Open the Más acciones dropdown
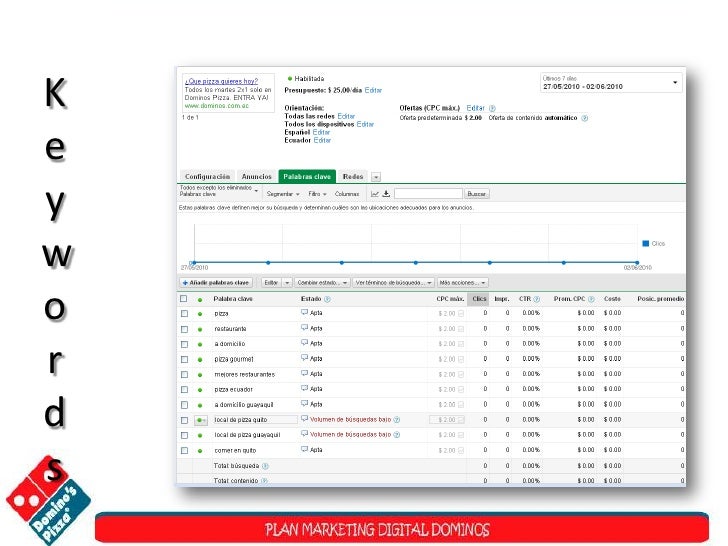This screenshot has width=728, height=546. click(x=462, y=283)
